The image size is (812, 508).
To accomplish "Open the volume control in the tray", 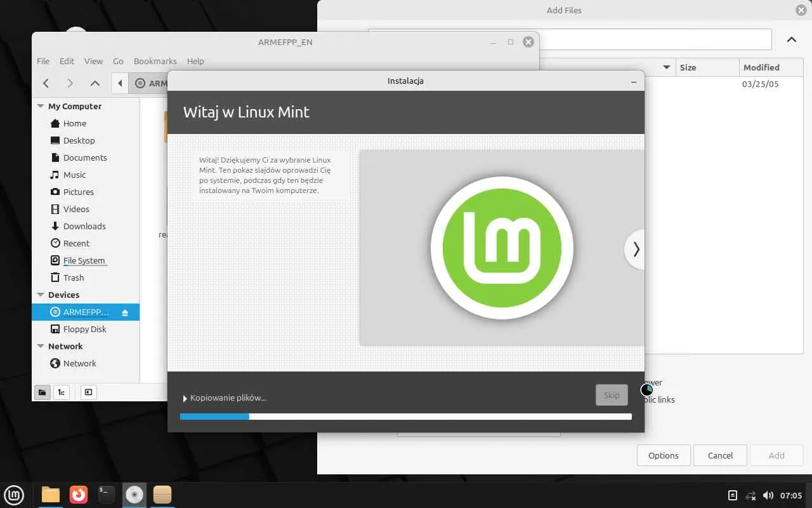I will 768,495.
